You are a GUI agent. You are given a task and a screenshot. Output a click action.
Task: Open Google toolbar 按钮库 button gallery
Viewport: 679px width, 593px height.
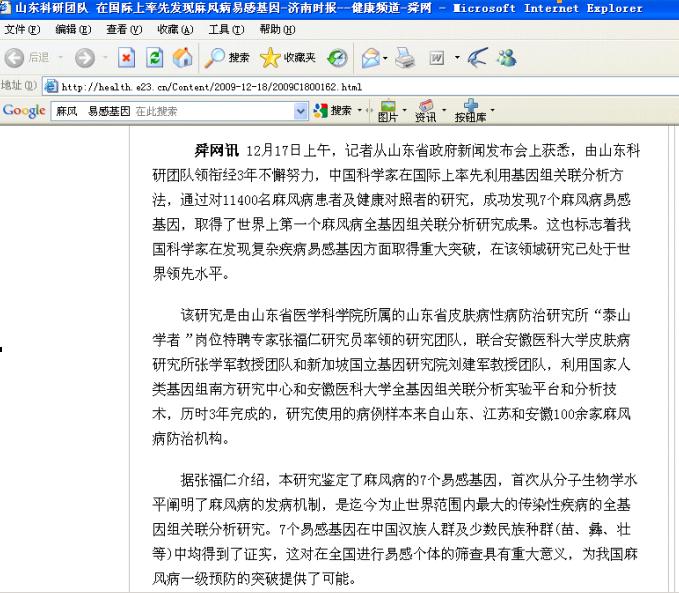[x=470, y=111]
